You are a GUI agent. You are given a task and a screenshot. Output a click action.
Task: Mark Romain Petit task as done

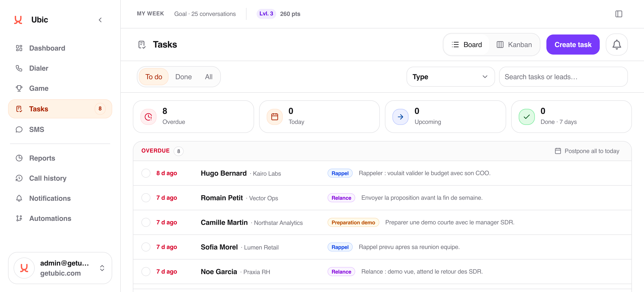[x=146, y=198]
